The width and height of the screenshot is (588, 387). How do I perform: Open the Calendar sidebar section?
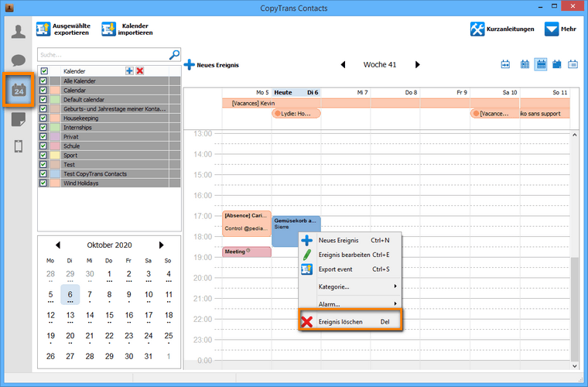pos(19,90)
